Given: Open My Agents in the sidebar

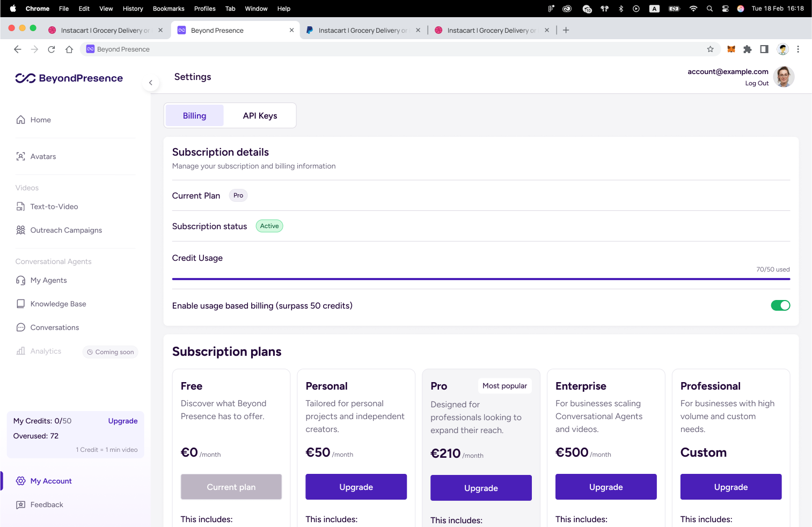Looking at the screenshot, I should pyautogui.click(x=41, y=280).
